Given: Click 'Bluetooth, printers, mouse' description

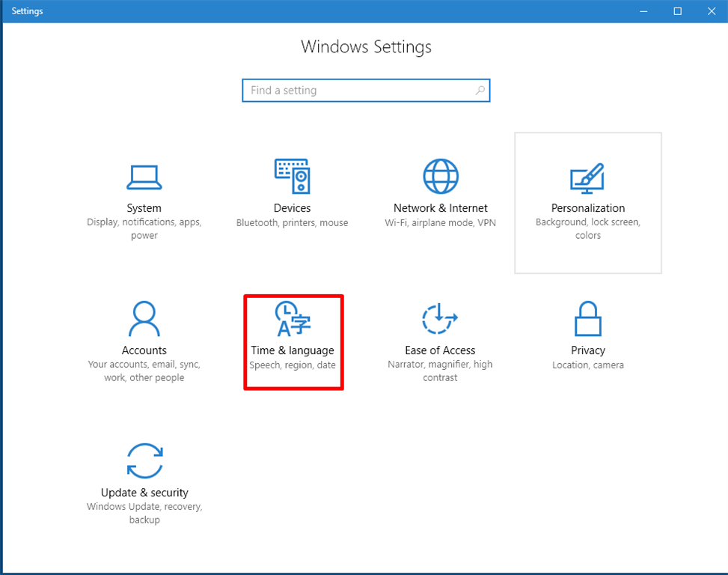Looking at the screenshot, I should pyautogui.click(x=292, y=222).
